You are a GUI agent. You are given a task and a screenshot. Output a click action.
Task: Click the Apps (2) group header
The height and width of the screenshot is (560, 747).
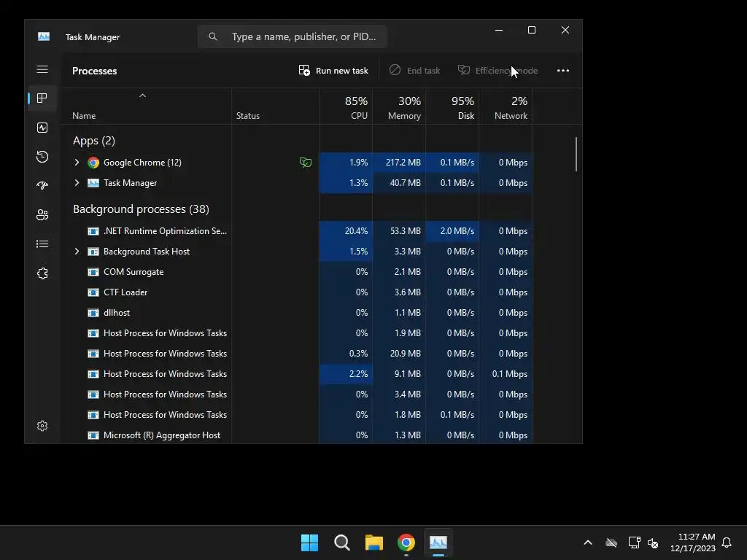tap(94, 141)
